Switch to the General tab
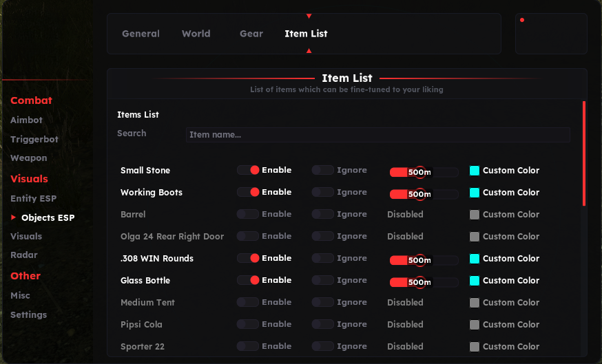The height and width of the screenshot is (364, 602). (x=141, y=34)
